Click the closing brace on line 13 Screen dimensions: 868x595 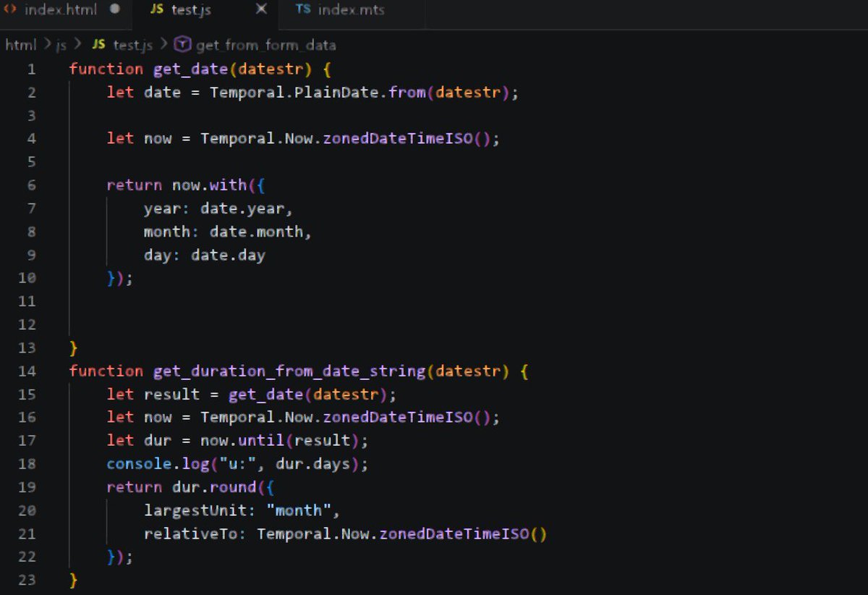coord(74,348)
